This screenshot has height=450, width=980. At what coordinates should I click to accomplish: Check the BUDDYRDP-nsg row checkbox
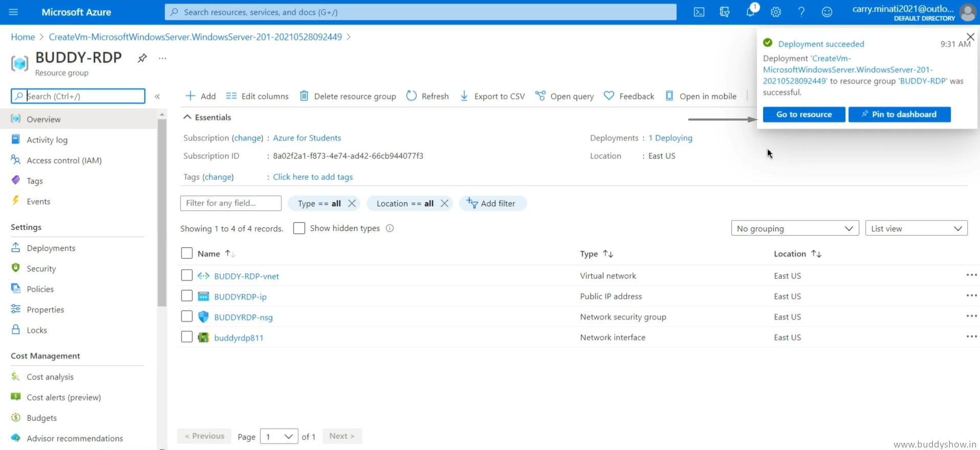[187, 316]
